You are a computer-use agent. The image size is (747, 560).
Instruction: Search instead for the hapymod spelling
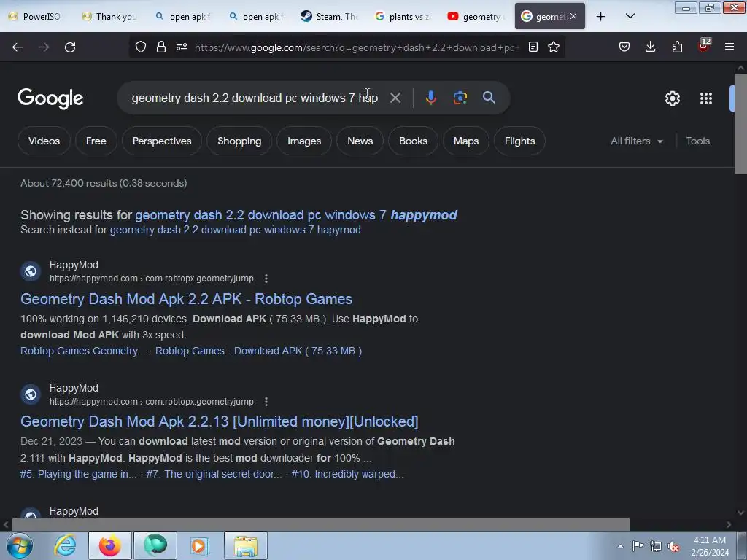236,230
